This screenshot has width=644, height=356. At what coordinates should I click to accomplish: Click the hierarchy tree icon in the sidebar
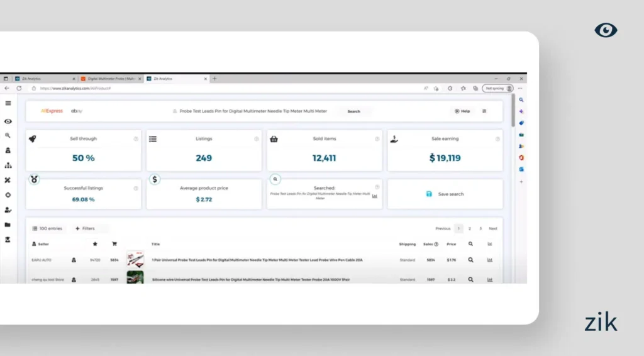point(8,165)
